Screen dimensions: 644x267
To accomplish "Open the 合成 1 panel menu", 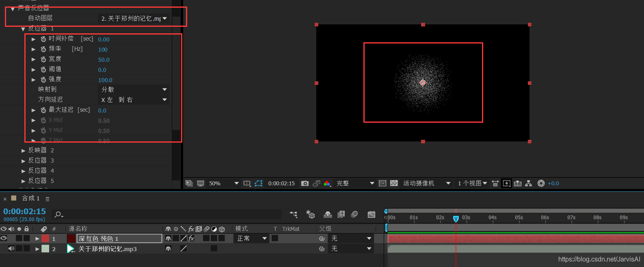I will click(x=48, y=199).
